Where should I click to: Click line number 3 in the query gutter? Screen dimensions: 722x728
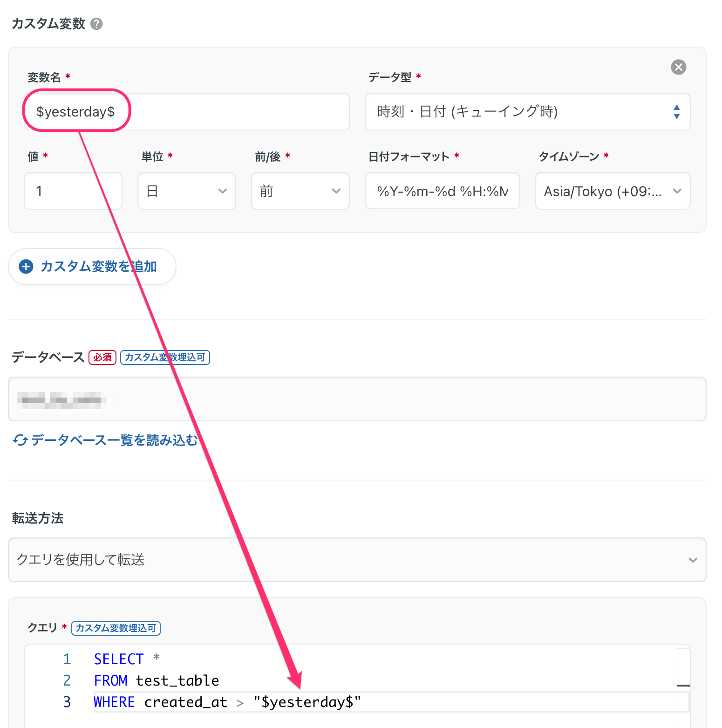(x=67, y=702)
